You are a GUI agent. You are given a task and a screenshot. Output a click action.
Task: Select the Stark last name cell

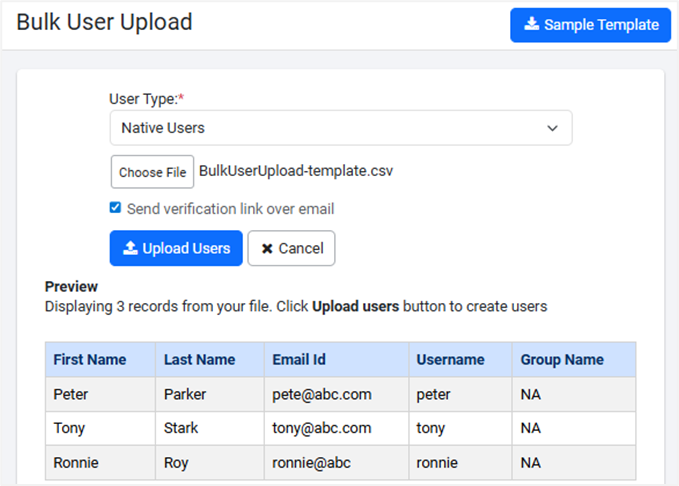tap(210, 428)
